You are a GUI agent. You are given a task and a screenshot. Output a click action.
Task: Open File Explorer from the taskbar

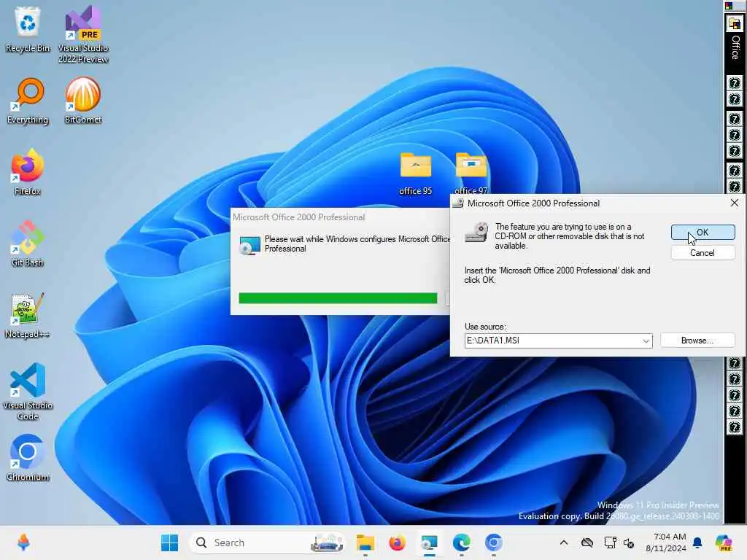pyautogui.click(x=365, y=542)
